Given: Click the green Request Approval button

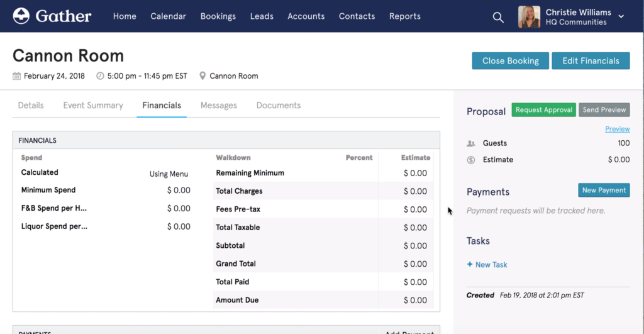Looking at the screenshot, I should coord(544,110).
